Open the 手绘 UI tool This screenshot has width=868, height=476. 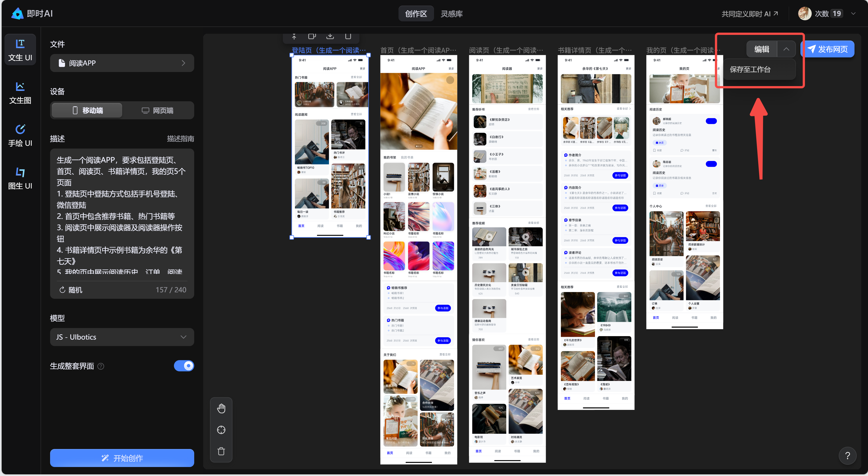(20, 135)
